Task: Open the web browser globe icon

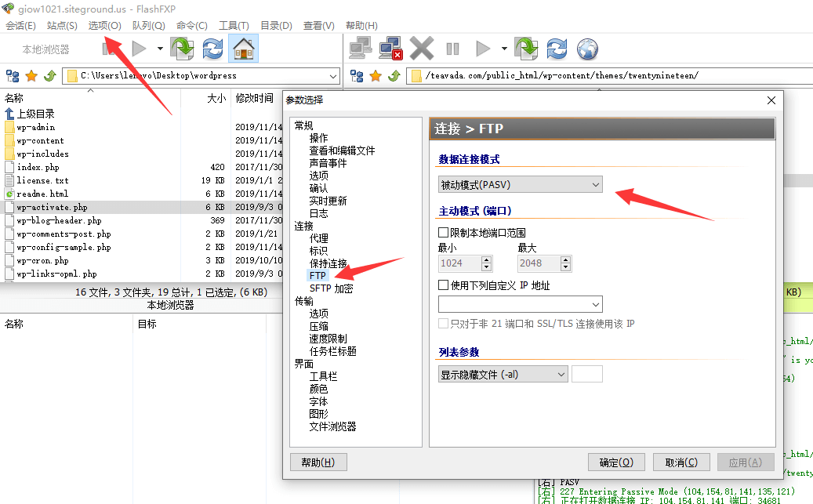Action: [x=588, y=48]
